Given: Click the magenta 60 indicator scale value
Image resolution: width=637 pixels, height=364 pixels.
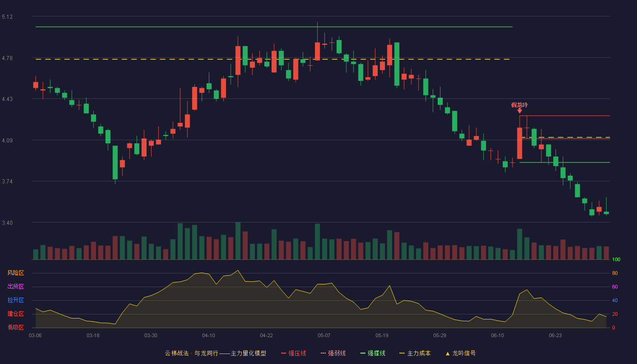Looking at the screenshot, I should 615,287.
